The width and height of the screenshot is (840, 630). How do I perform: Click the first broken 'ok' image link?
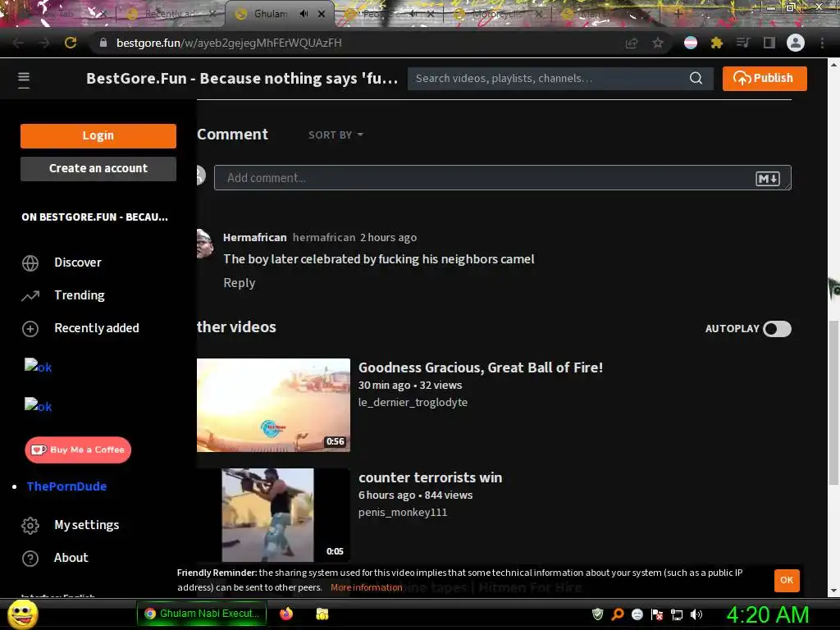[x=38, y=367]
